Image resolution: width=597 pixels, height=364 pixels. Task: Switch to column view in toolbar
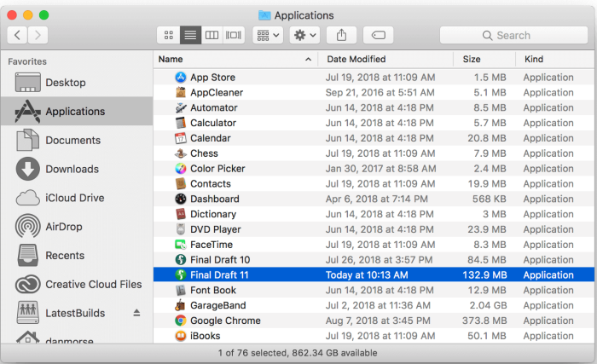tap(212, 35)
